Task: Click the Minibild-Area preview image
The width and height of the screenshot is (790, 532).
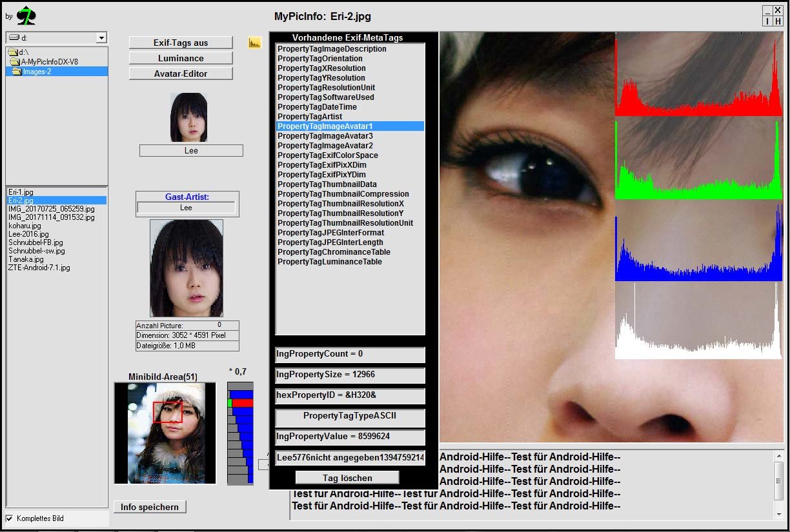Action: click(x=165, y=433)
